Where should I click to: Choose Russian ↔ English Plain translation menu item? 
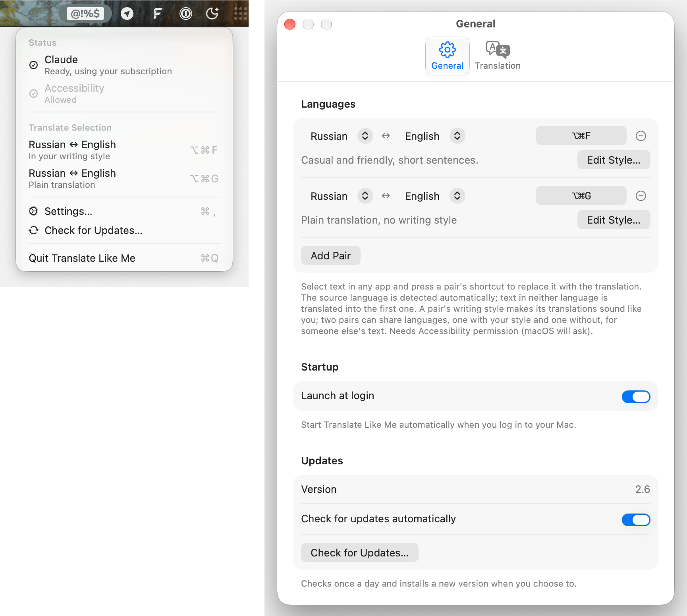pos(124,178)
